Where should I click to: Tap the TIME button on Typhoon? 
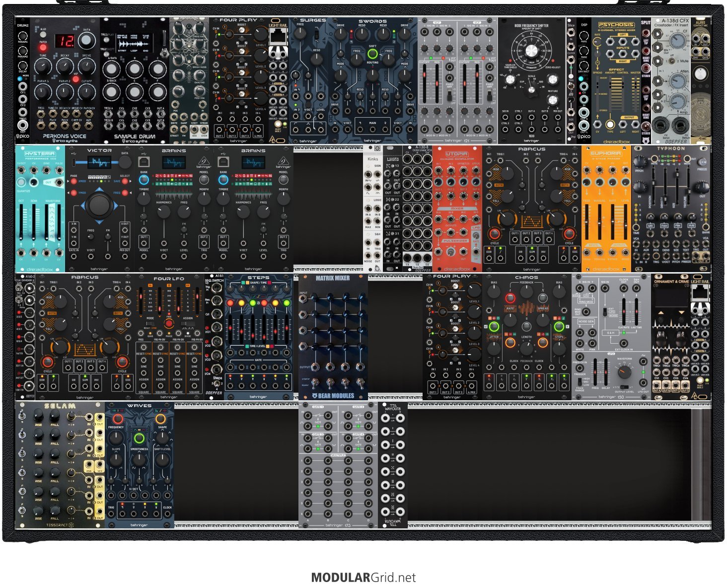pos(637,226)
